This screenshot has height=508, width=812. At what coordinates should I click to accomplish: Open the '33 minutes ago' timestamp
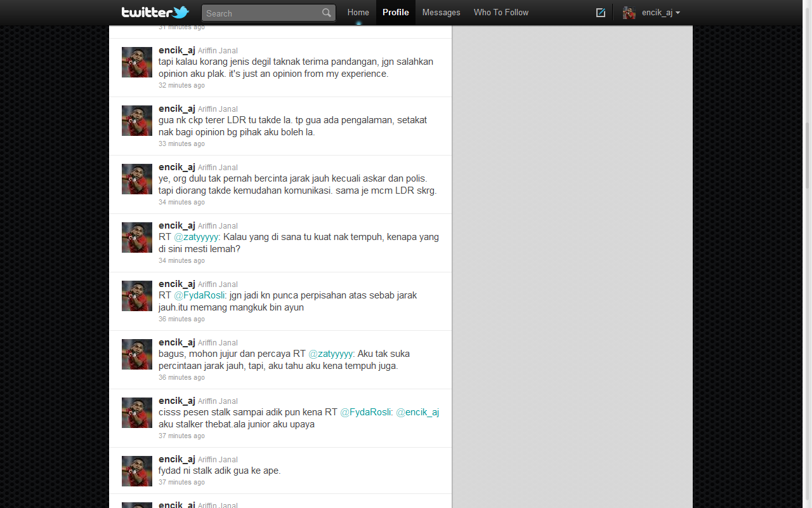point(181,144)
